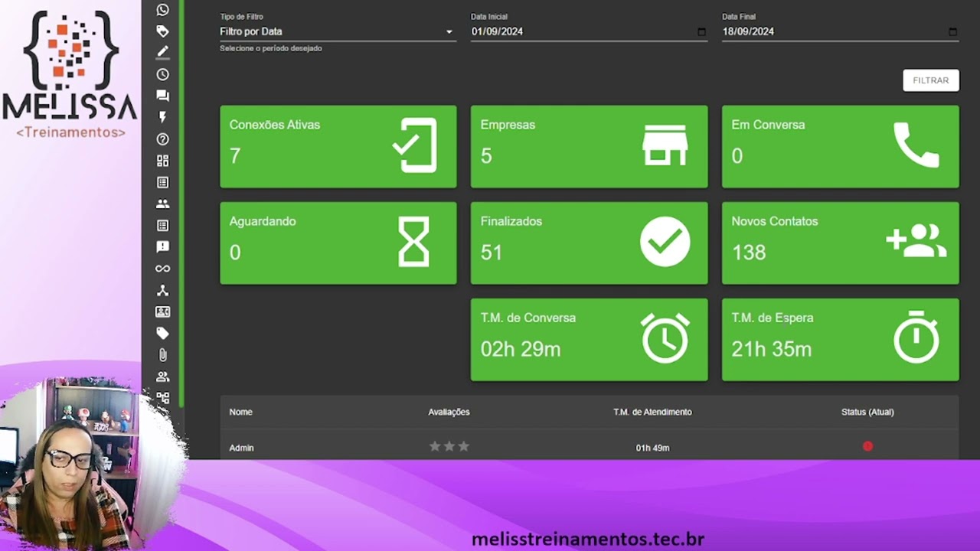The width and height of the screenshot is (980, 551).
Task: Click the stopwatch icon on T.M. de Espera
Action: pos(916,337)
